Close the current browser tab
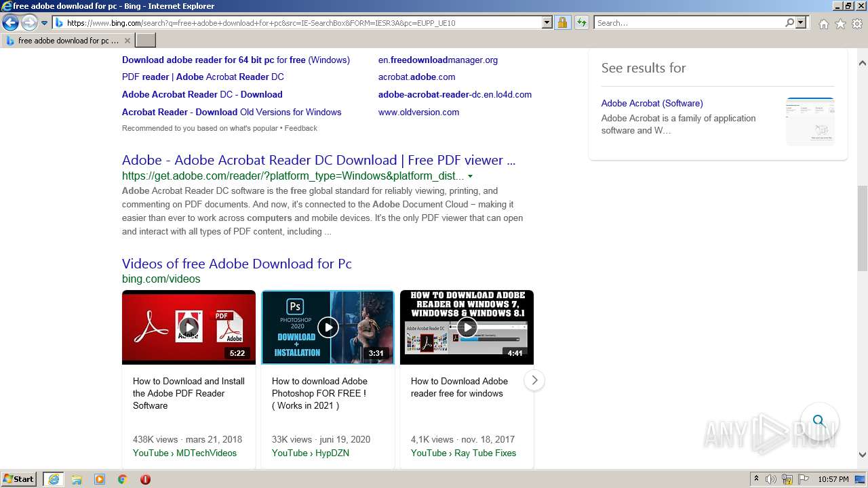This screenshot has height=488, width=868. [127, 41]
